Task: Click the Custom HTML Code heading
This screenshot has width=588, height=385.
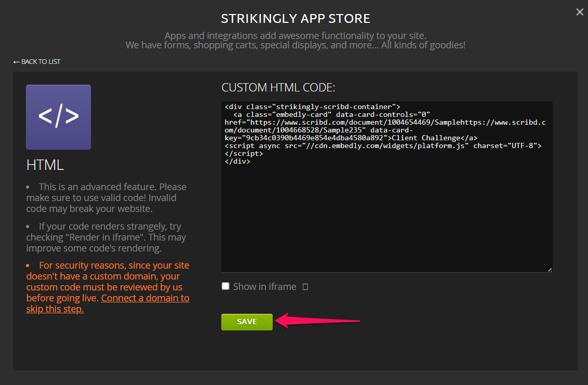Action: 278,87
